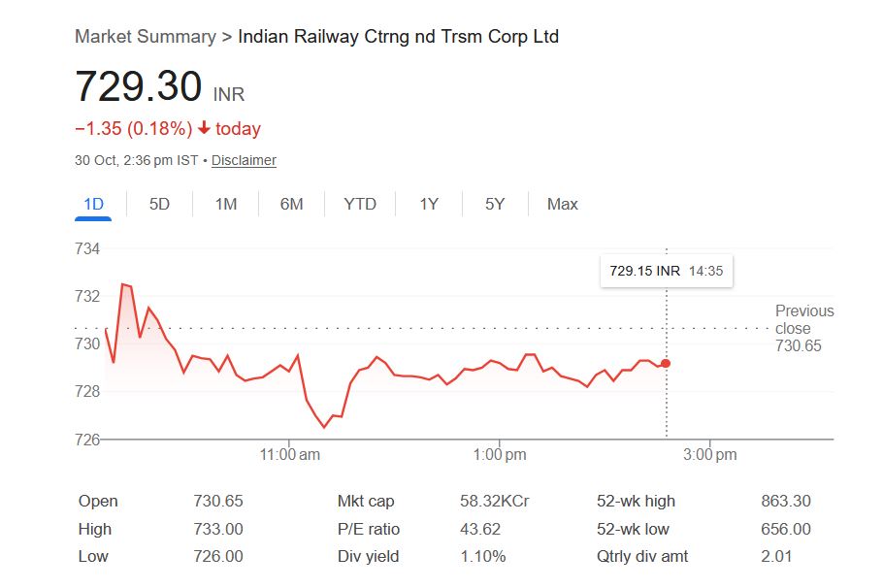Show the 1M price chart
The width and height of the screenshot is (883, 588).
(x=225, y=204)
